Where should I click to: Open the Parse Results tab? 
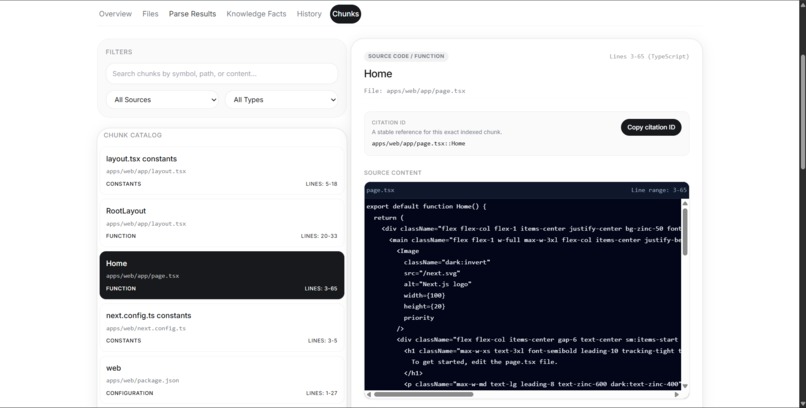192,14
